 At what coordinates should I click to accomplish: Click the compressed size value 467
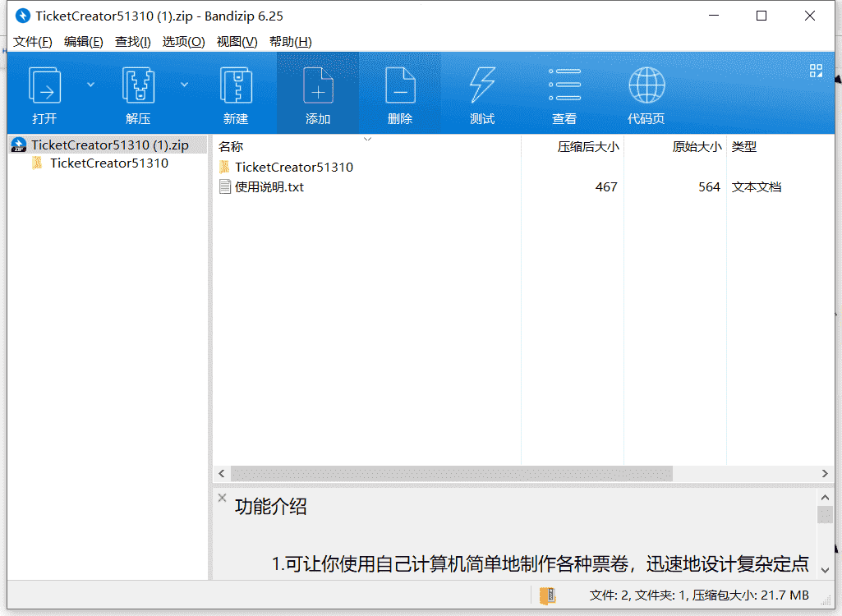(x=606, y=187)
